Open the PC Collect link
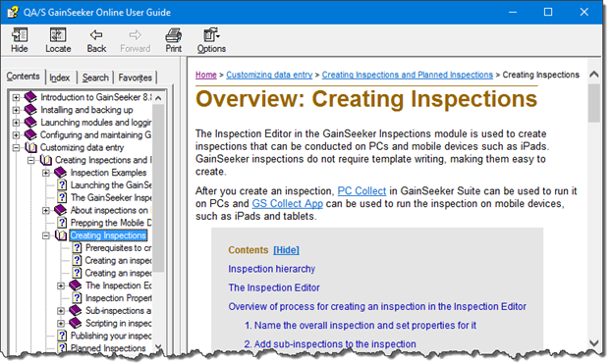Screen dimensions: 611x364 pos(361,191)
